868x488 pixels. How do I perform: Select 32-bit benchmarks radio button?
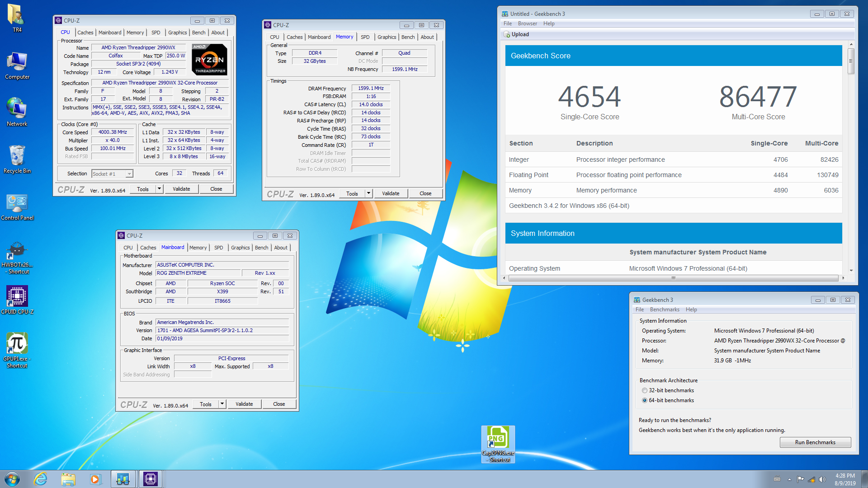pyautogui.click(x=645, y=390)
